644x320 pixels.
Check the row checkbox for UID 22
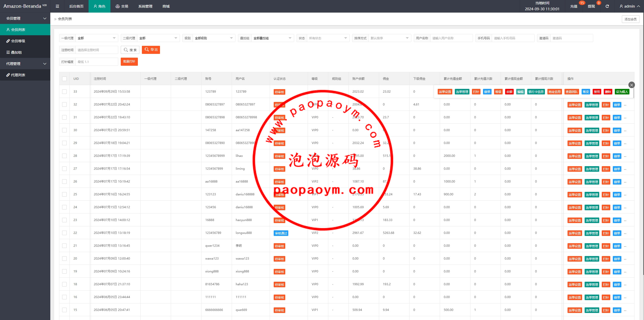pos(64,233)
